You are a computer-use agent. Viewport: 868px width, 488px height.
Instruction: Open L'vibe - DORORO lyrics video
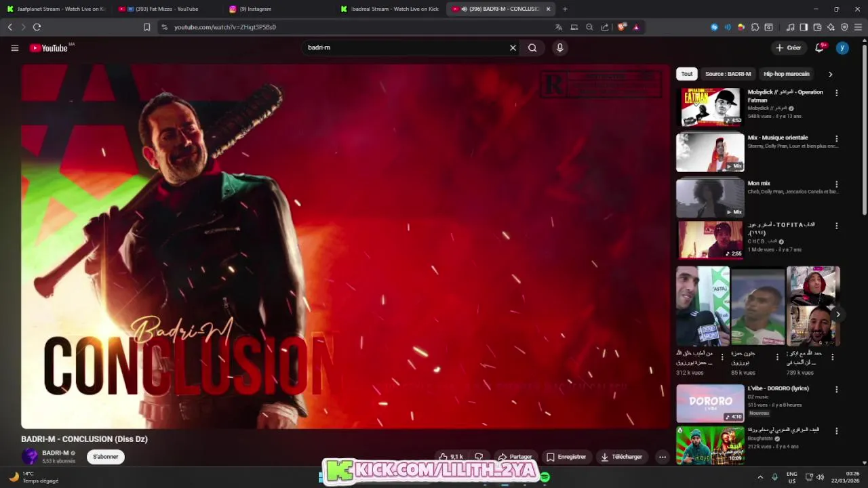[x=710, y=403]
